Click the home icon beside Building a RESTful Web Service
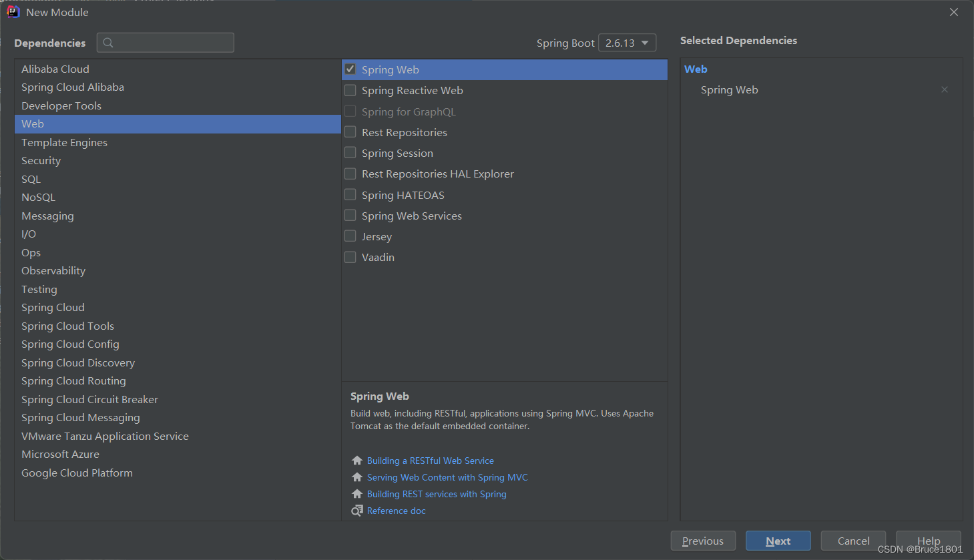The image size is (974, 560). pos(357,461)
